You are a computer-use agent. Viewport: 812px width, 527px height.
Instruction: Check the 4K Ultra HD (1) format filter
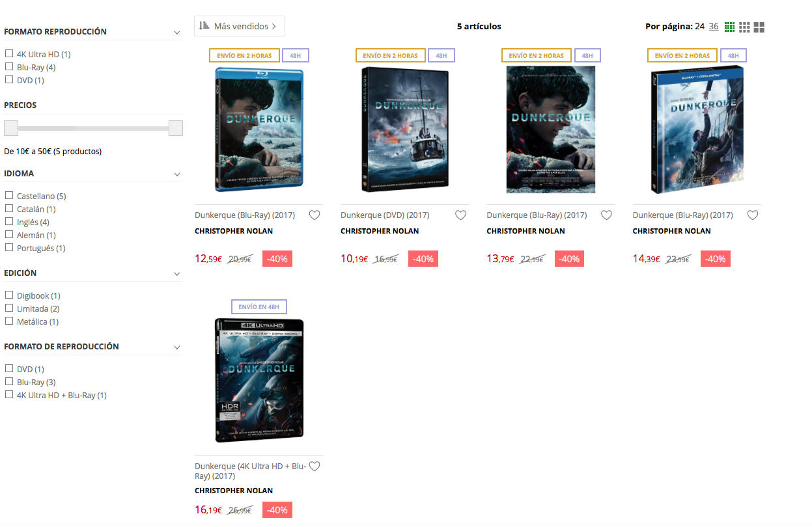(9, 54)
